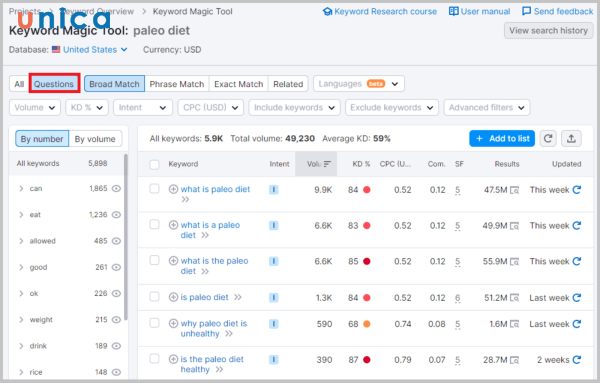
Task: Click informational intent badge for 'what is paleo diet'
Action: (274, 189)
